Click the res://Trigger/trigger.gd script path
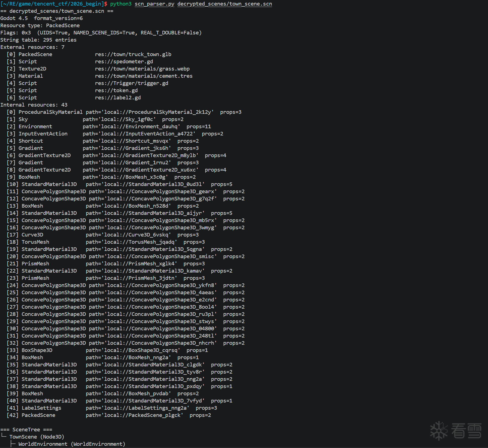This screenshot has height=448, width=488. [x=131, y=83]
